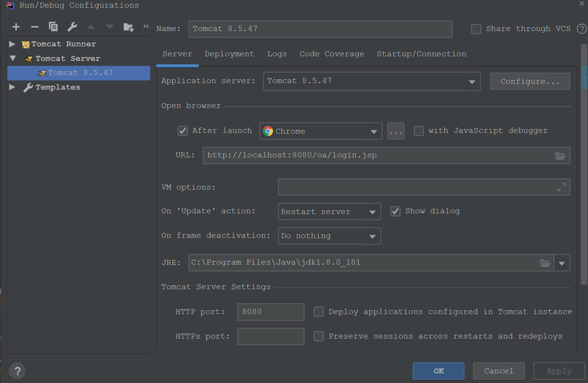Click the Apply button
588x383 pixels.
(559, 371)
